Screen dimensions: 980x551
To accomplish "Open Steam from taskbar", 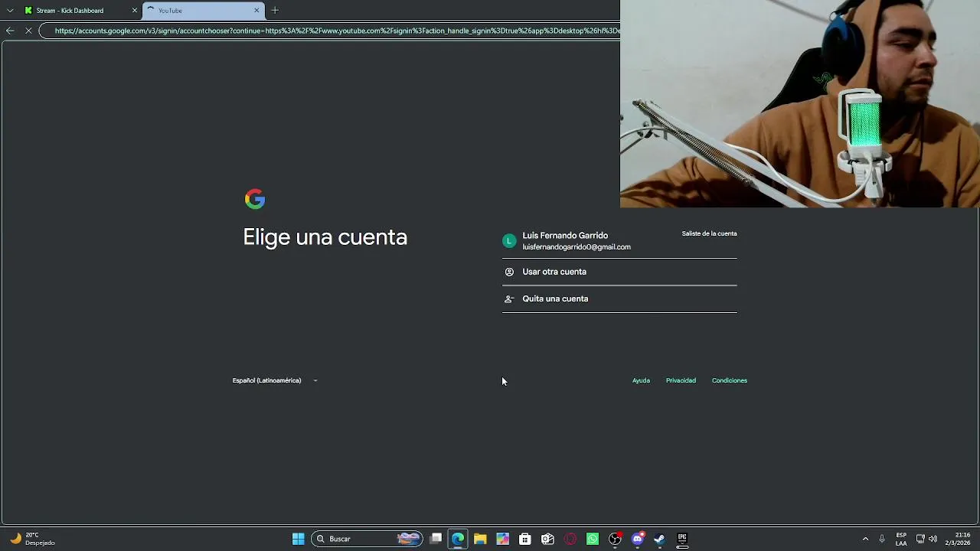I will coord(659,539).
